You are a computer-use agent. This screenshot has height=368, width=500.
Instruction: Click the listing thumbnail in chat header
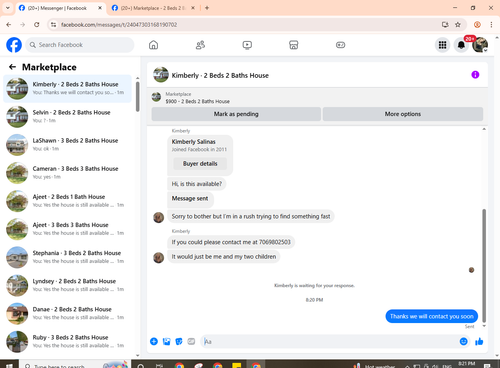161,75
